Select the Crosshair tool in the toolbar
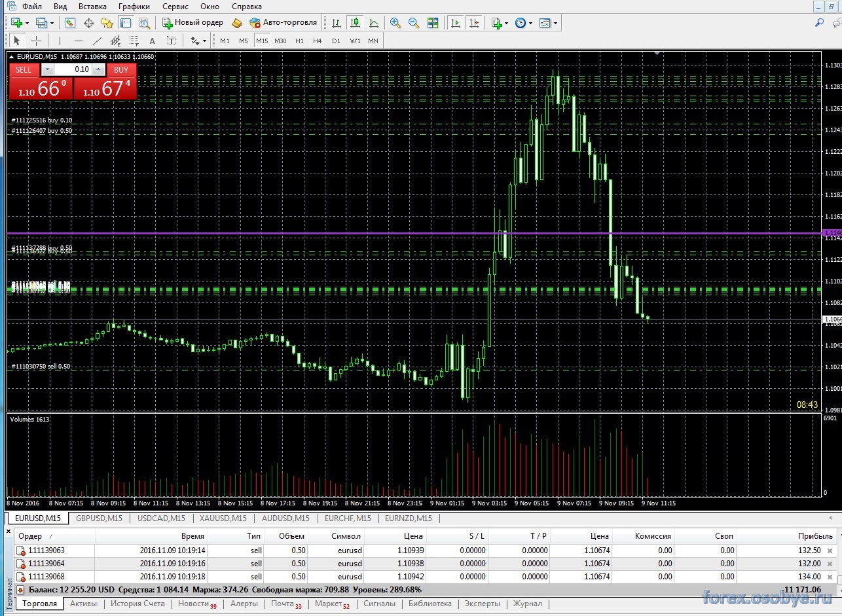The image size is (842, 616). point(36,41)
